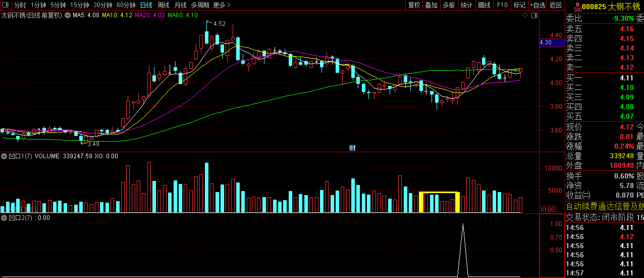Viewport: 644px width, 278px height.
Task: Click the stock name 太钢不锈 in the quote panel
Action: coord(624,7)
